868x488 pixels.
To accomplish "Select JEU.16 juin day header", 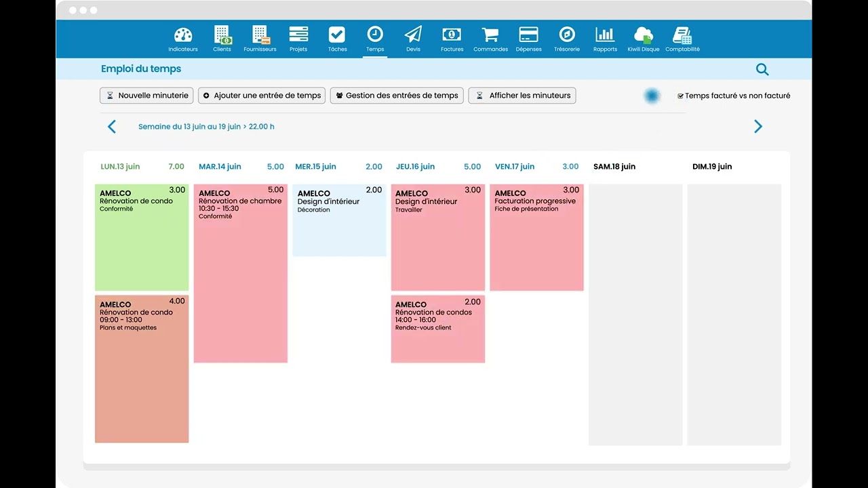I will (415, 167).
